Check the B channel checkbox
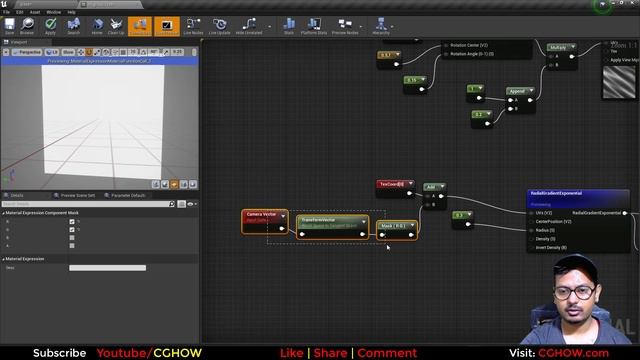The width and height of the screenshot is (640, 360). pyautogui.click(x=72, y=238)
